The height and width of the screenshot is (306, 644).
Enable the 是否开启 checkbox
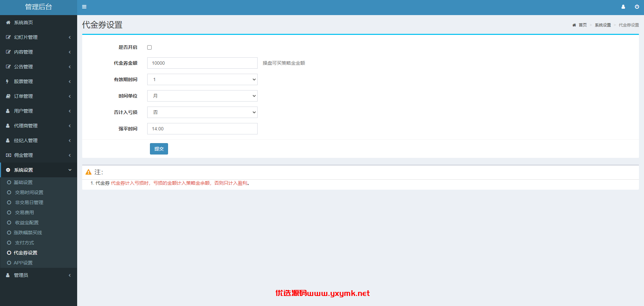[x=150, y=48]
